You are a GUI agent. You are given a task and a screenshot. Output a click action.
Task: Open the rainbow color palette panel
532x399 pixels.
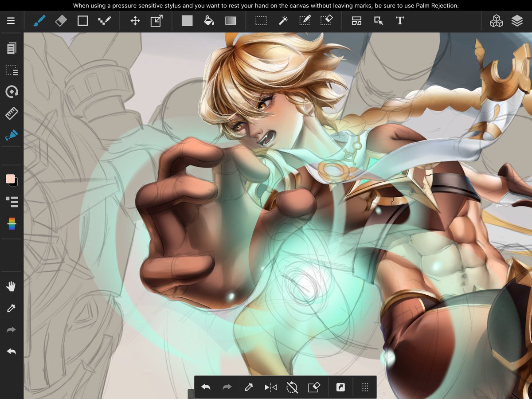[x=12, y=223]
